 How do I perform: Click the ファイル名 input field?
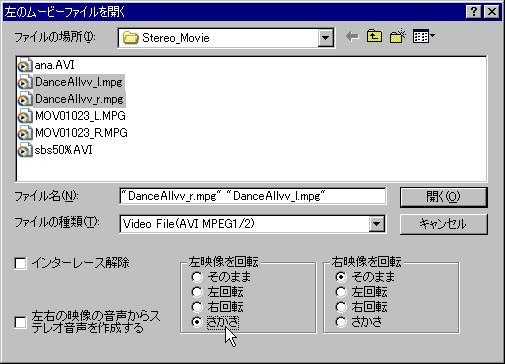tap(253, 196)
